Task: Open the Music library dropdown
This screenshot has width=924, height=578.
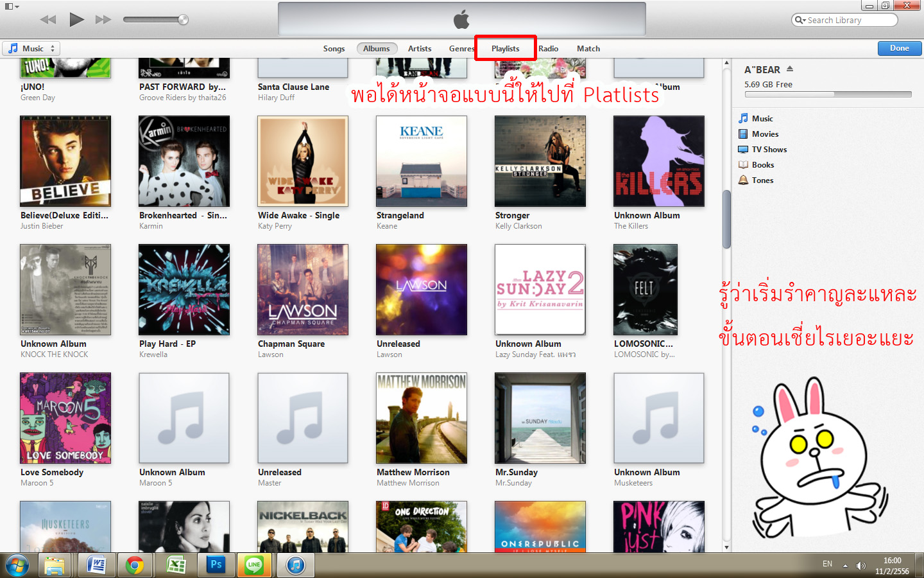Action: point(31,48)
